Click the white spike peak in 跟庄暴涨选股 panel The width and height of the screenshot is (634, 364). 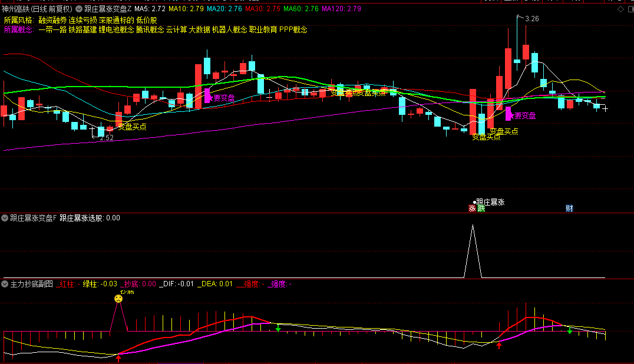coord(473,226)
